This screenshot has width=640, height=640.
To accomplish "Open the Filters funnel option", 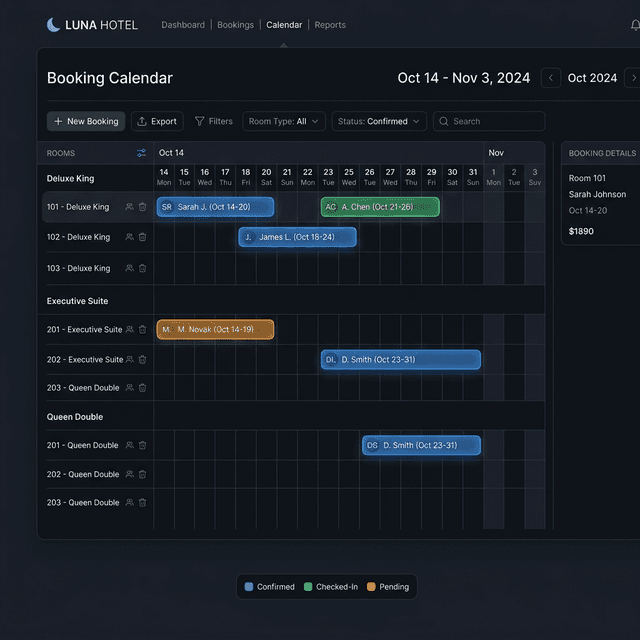I will tap(213, 121).
